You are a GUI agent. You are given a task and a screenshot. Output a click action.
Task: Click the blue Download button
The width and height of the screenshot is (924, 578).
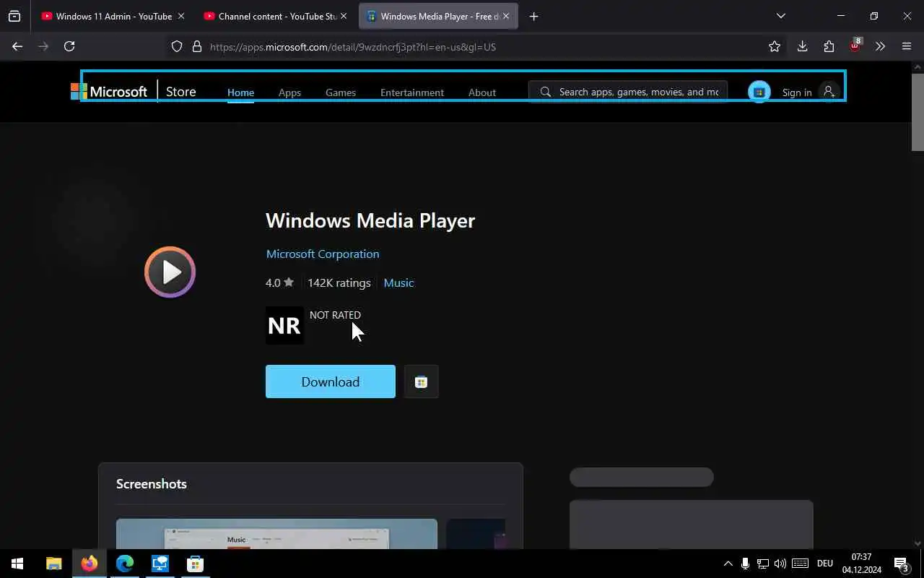coord(331,381)
